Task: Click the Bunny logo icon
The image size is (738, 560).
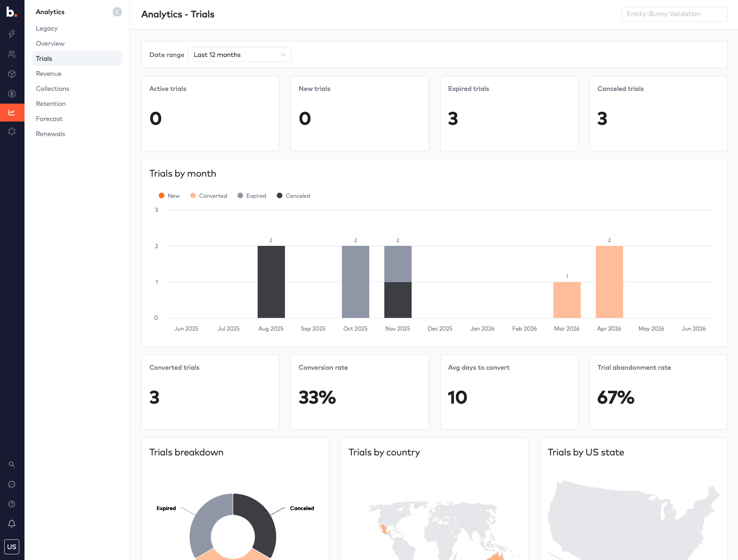Action: [12, 12]
